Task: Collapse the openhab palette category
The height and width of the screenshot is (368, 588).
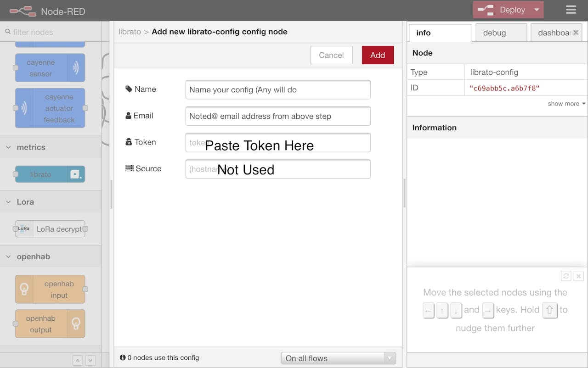Action: pyautogui.click(x=51, y=256)
